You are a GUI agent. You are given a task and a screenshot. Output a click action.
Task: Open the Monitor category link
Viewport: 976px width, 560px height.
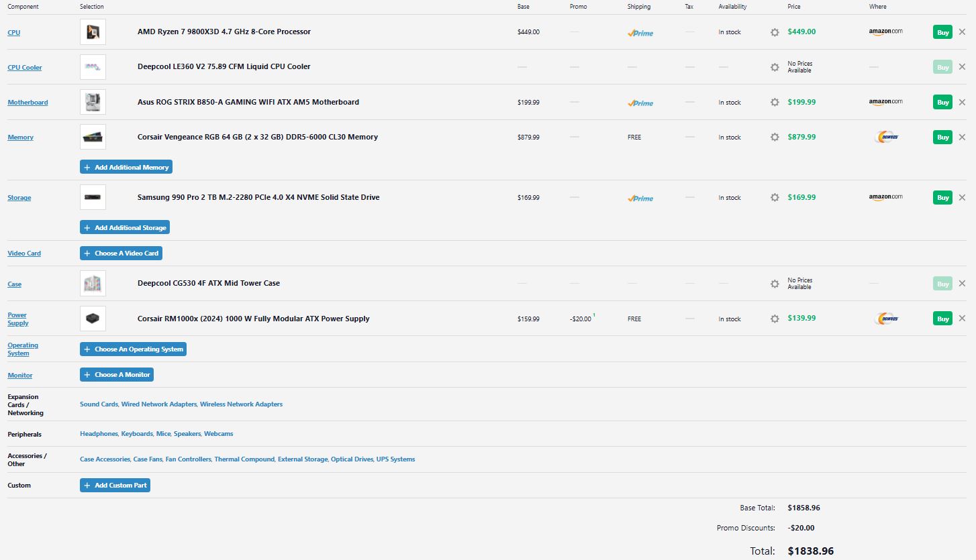click(x=20, y=375)
